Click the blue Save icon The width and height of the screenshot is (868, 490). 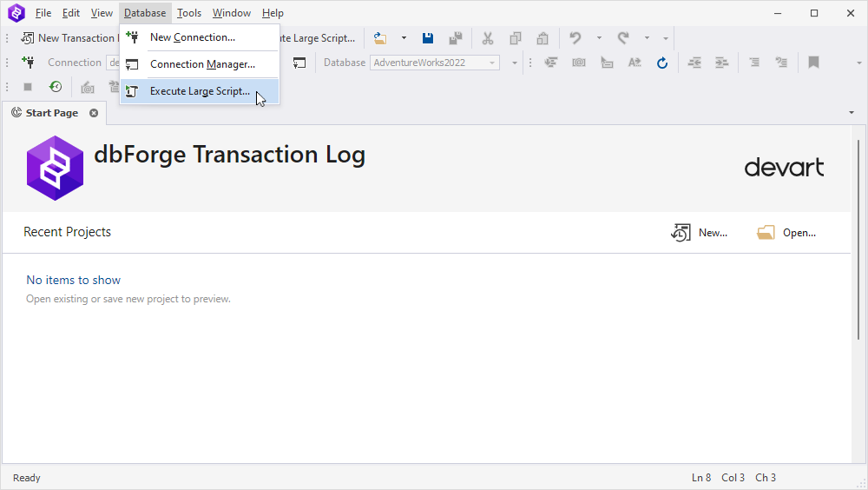click(427, 38)
